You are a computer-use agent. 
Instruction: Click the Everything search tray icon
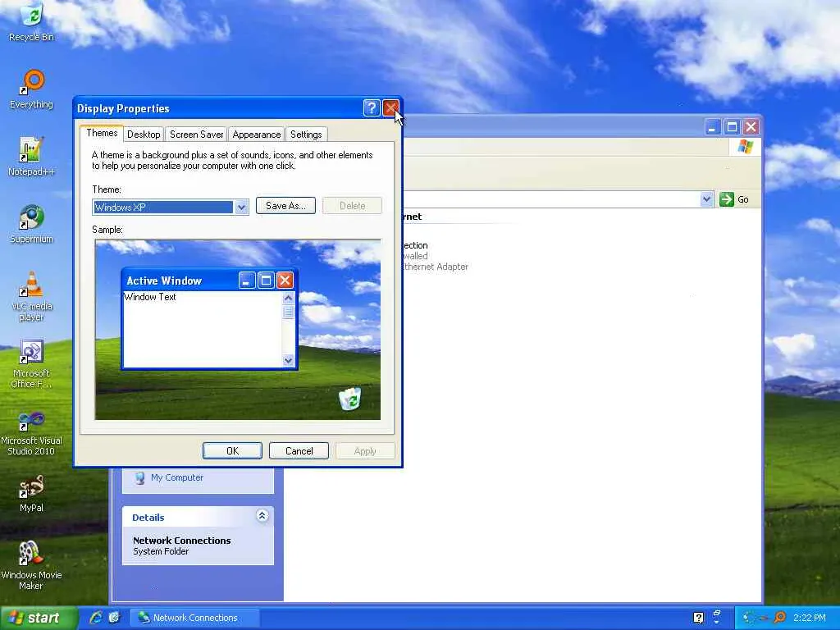(781, 618)
